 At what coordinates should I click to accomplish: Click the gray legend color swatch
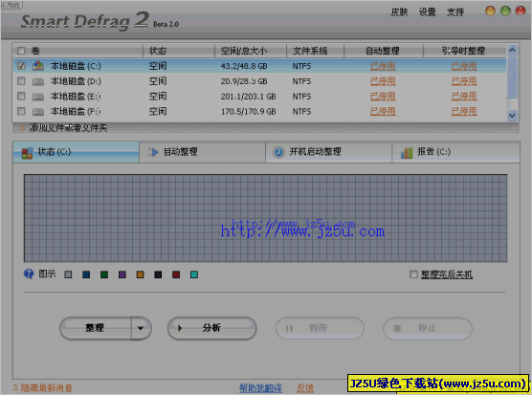click(x=68, y=274)
